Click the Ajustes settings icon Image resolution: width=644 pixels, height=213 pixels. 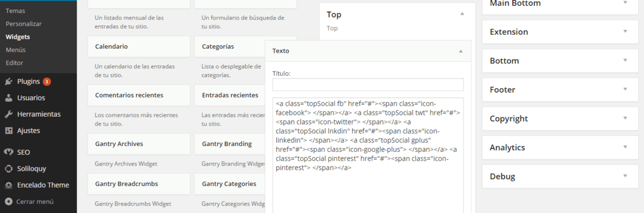click(9, 131)
